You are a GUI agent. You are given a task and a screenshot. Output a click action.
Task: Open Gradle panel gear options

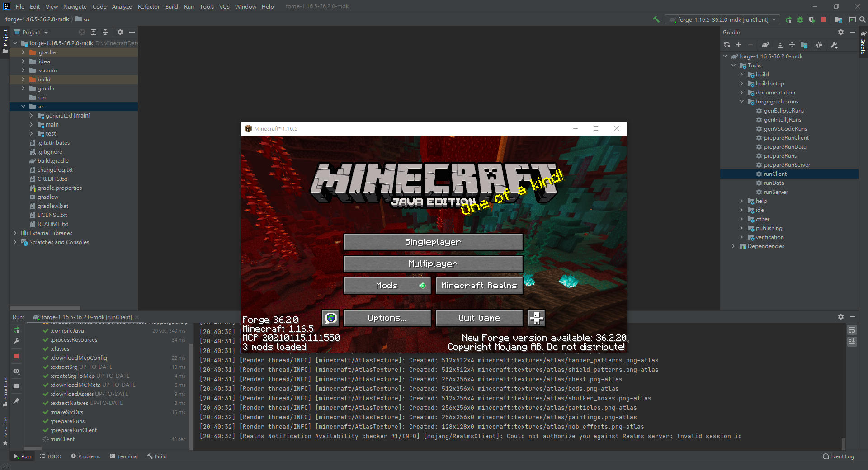[841, 32]
